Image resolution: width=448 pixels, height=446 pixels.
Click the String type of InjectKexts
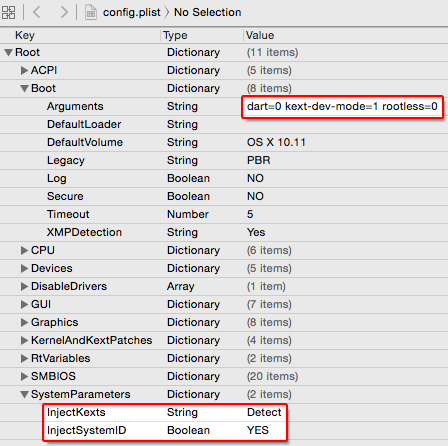[x=182, y=413]
